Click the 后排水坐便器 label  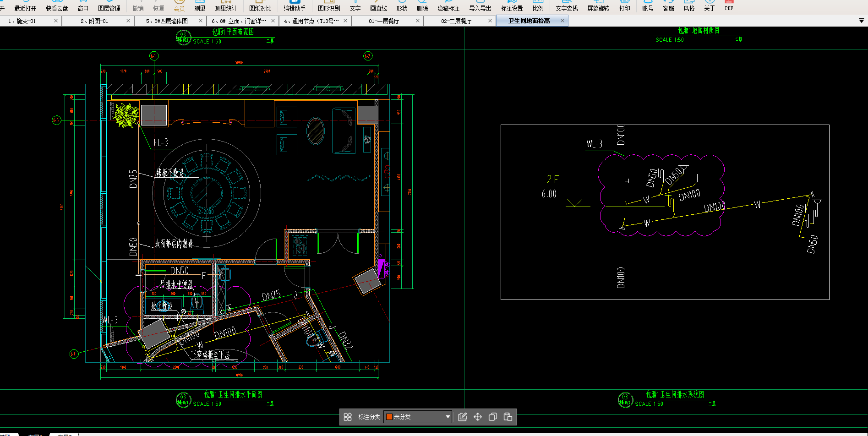coord(176,284)
